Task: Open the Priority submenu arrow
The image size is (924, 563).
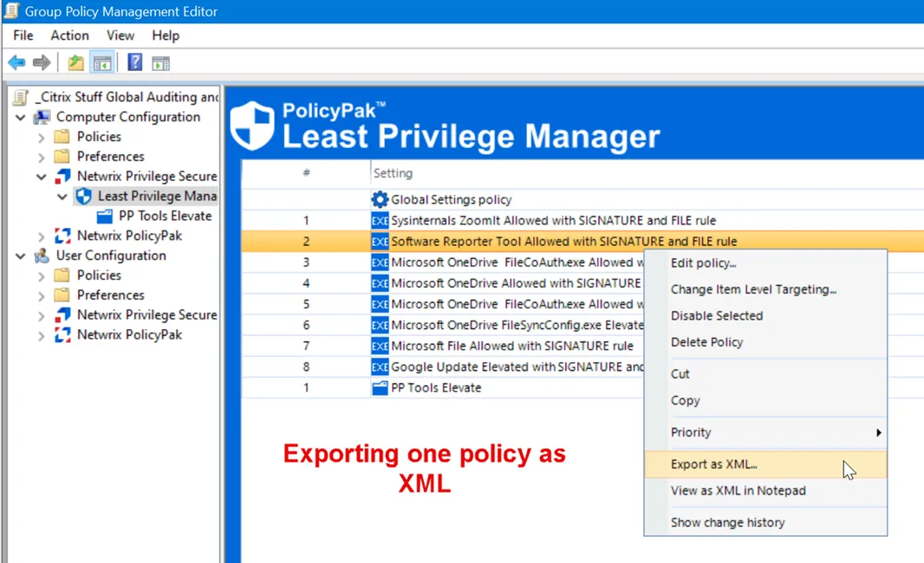Action: pyautogui.click(x=878, y=432)
